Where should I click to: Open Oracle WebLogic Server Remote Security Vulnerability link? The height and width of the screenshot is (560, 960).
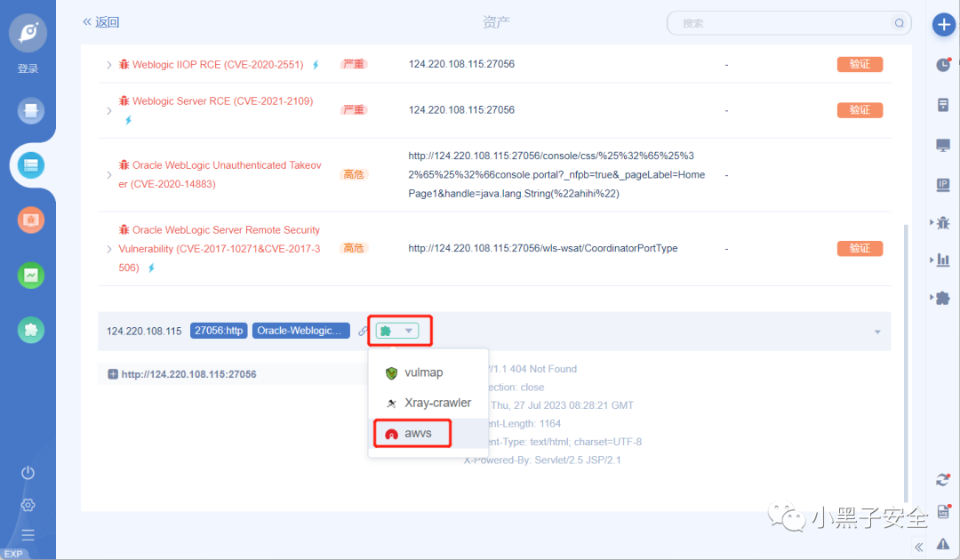tap(220, 249)
